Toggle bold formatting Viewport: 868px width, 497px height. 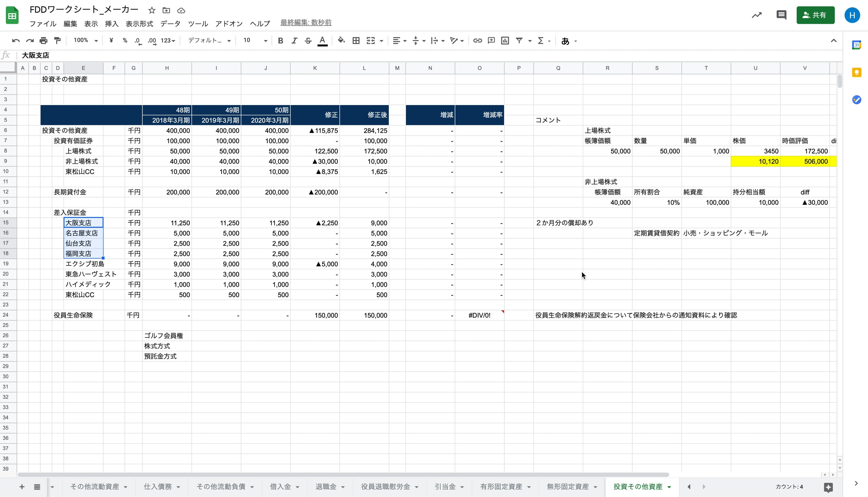(x=280, y=41)
